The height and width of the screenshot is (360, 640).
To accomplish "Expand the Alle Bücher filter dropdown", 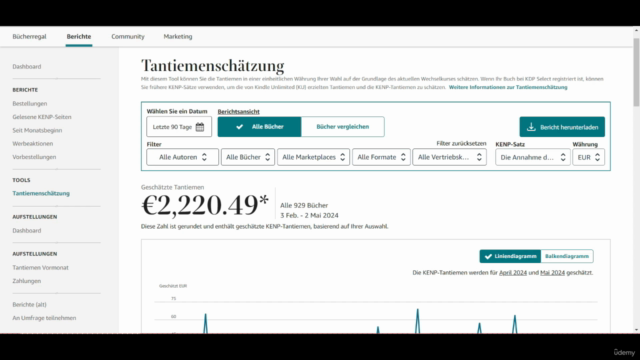I will point(248,157).
